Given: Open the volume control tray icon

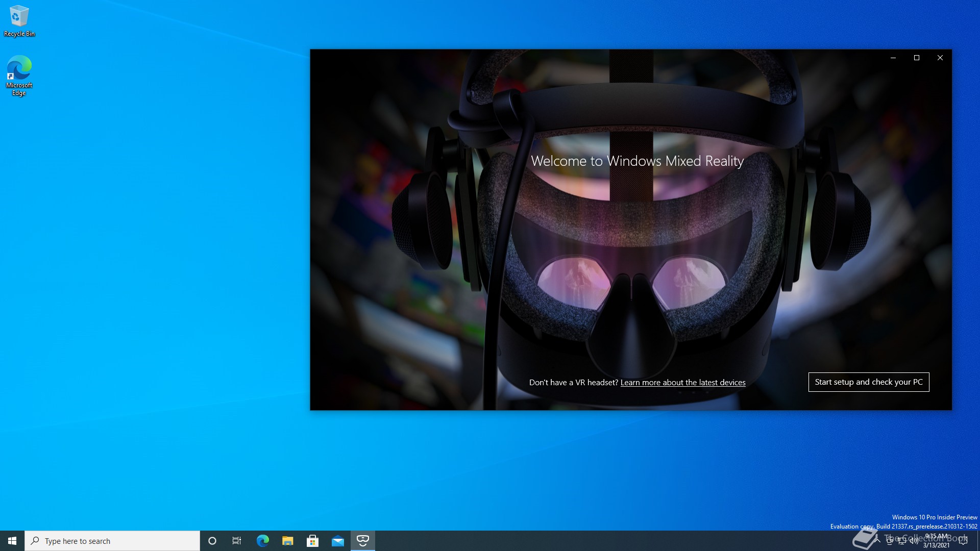Looking at the screenshot, I should click(914, 541).
